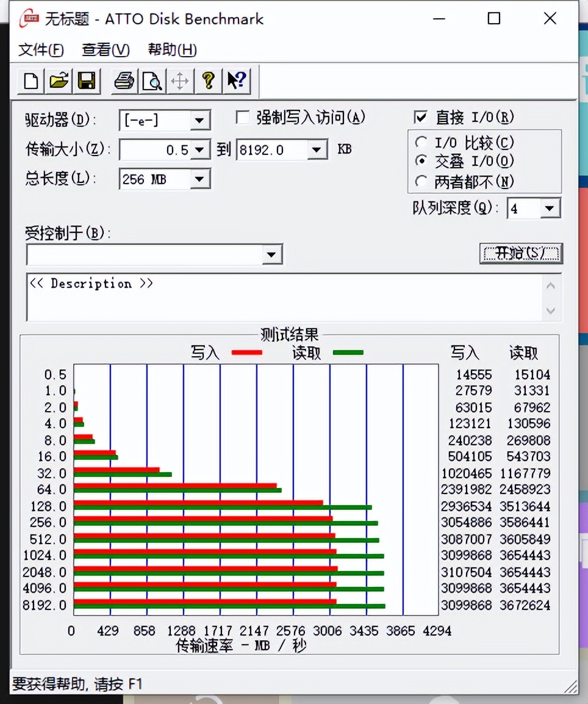The image size is (588, 704).
Task: Activate the context-help arrow tool
Action: (237, 81)
